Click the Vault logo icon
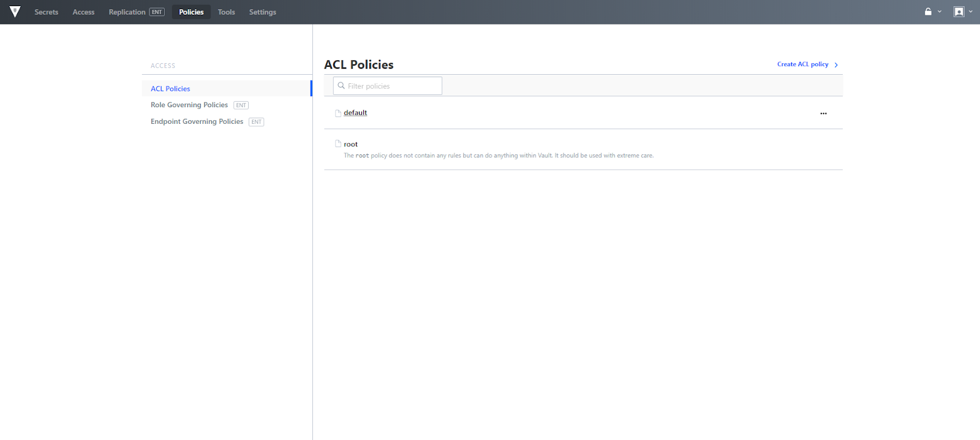 pos(15,12)
